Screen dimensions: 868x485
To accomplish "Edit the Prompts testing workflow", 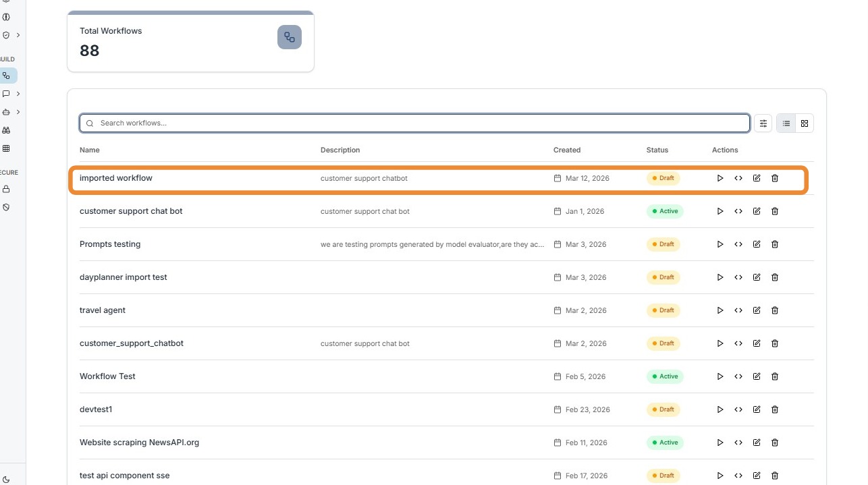I will pos(757,244).
